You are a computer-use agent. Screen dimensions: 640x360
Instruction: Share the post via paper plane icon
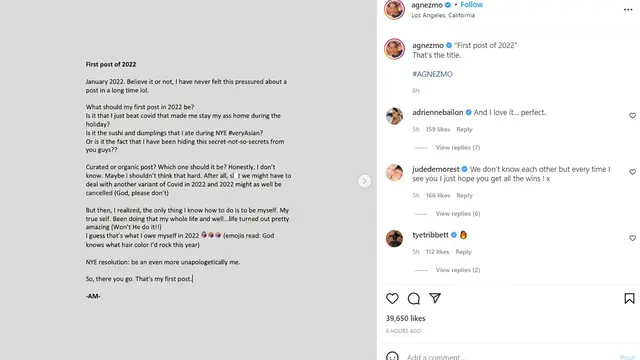[x=435, y=298]
